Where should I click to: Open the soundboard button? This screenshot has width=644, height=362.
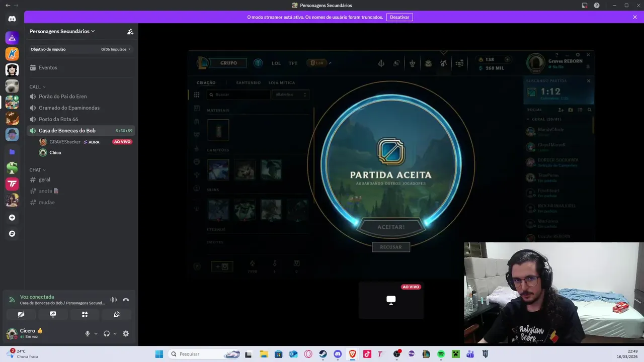coord(117,314)
